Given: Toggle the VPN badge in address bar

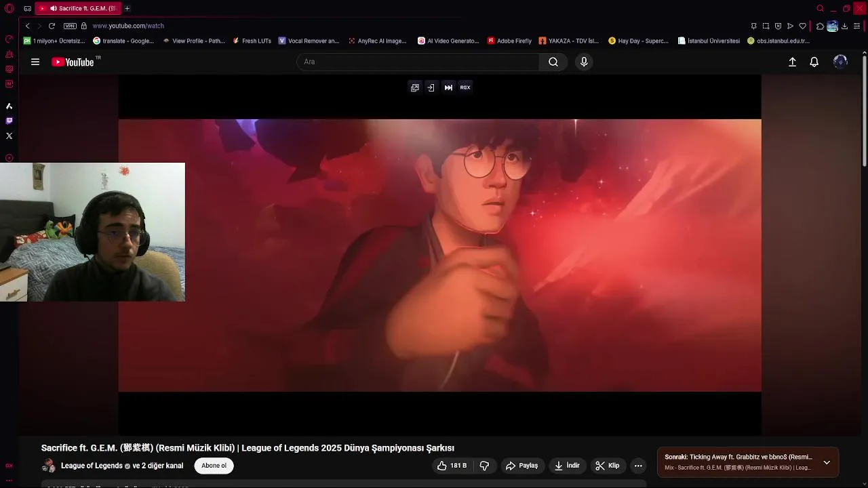Looking at the screenshot, I should [x=70, y=26].
